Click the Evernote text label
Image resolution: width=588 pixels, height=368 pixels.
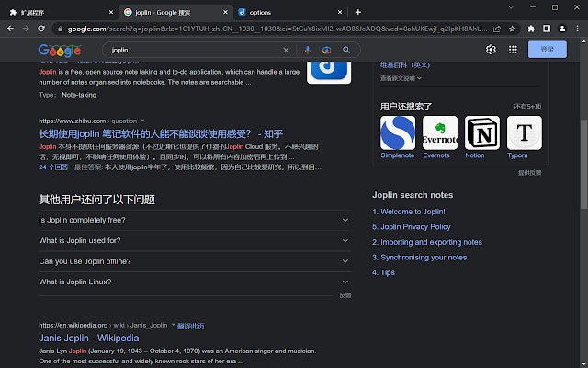point(436,155)
